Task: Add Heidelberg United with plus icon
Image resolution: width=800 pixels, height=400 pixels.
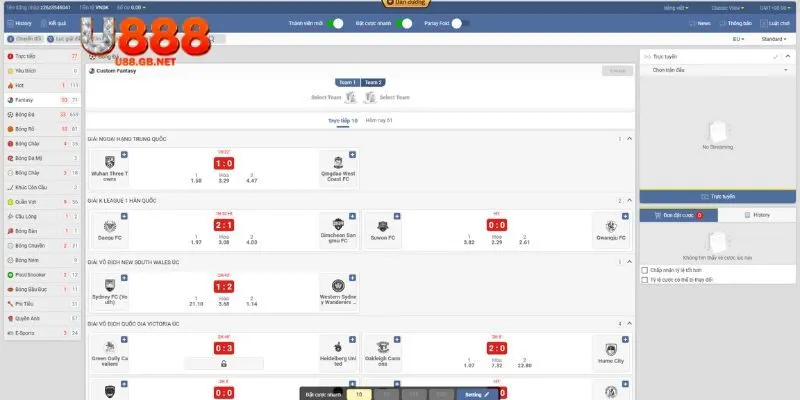Action: coord(352,339)
